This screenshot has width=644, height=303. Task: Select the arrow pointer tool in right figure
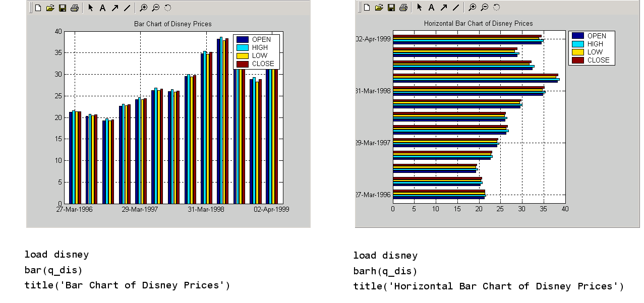420,7
